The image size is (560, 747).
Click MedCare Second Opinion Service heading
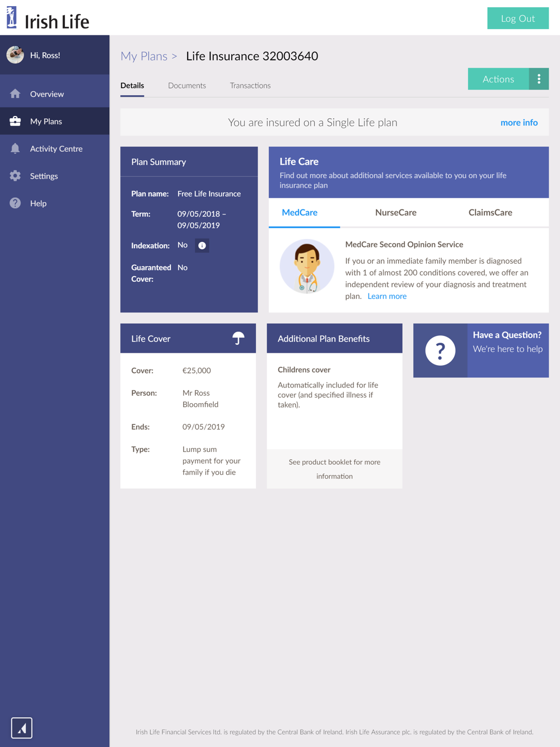(404, 245)
